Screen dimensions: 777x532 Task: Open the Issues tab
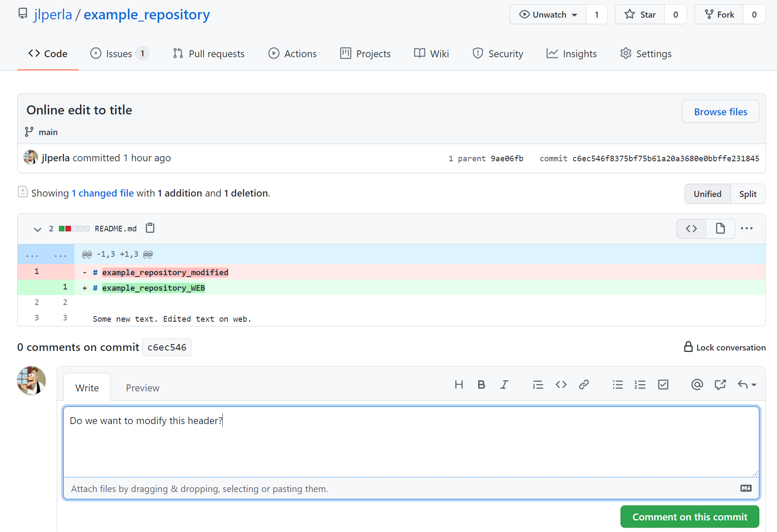(119, 54)
